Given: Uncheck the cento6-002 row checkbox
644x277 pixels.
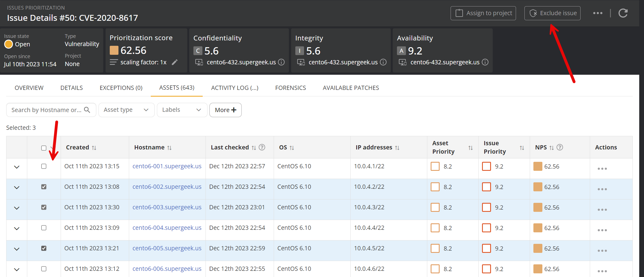Looking at the screenshot, I should (44, 187).
